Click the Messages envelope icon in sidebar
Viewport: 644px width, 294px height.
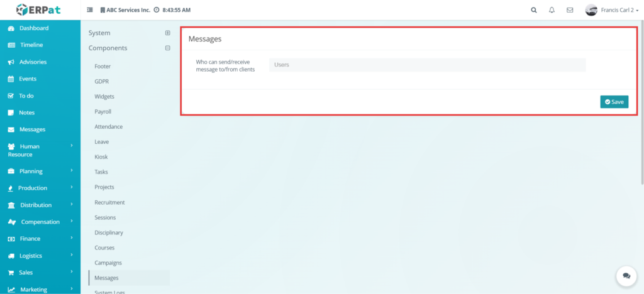coord(11,129)
